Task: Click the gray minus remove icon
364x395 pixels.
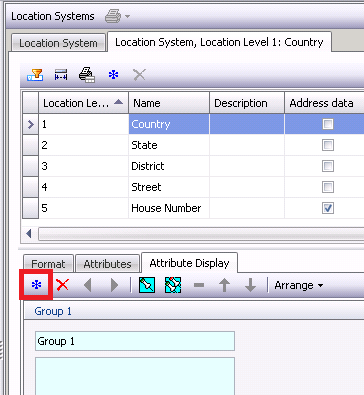Action: tap(199, 285)
